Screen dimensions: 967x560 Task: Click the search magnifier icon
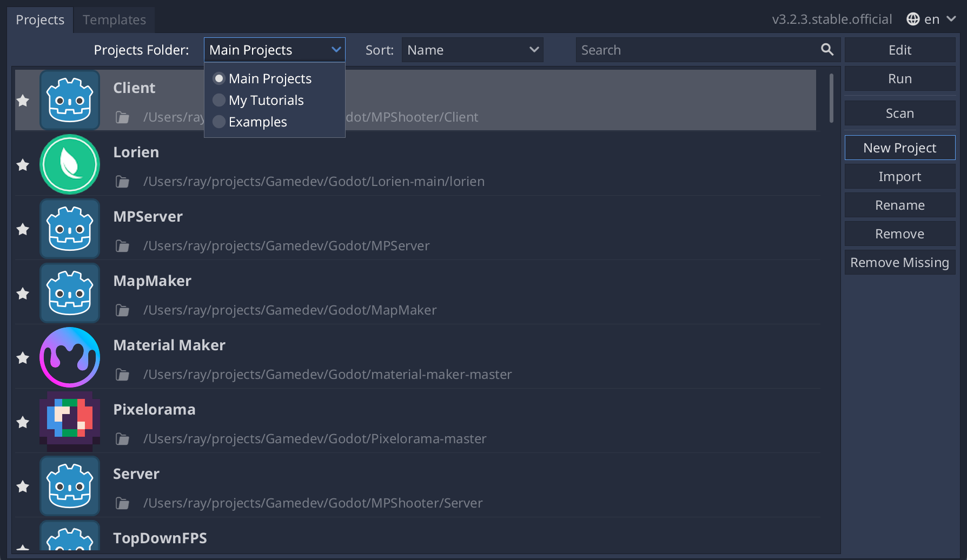(827, 49)
